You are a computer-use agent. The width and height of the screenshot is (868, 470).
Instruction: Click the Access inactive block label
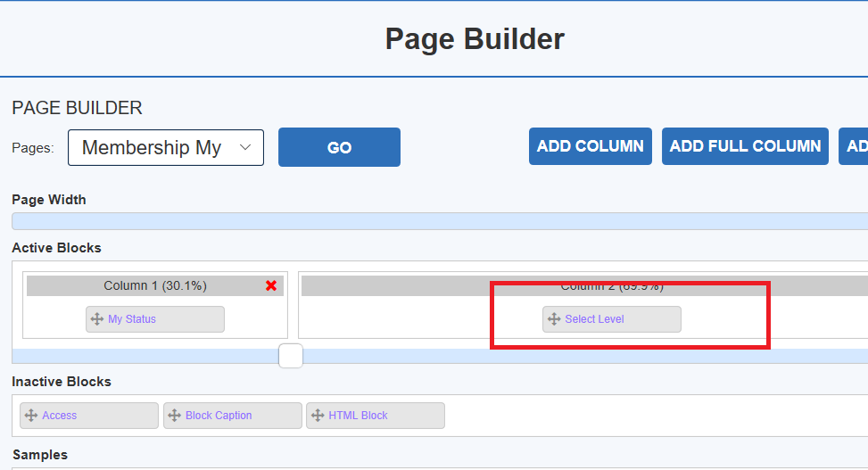click(x=60, y=416)
